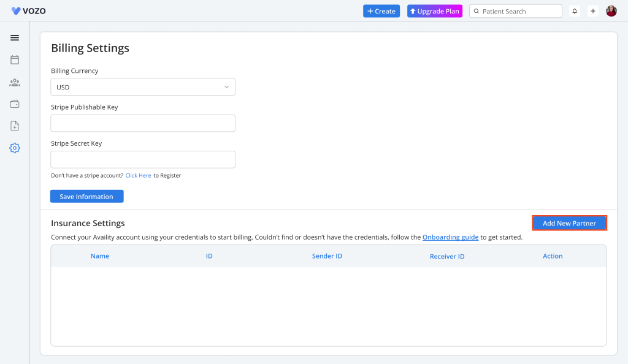Click the plus icon beside the bell
The image size is (628, 364).
click(593, 11)
